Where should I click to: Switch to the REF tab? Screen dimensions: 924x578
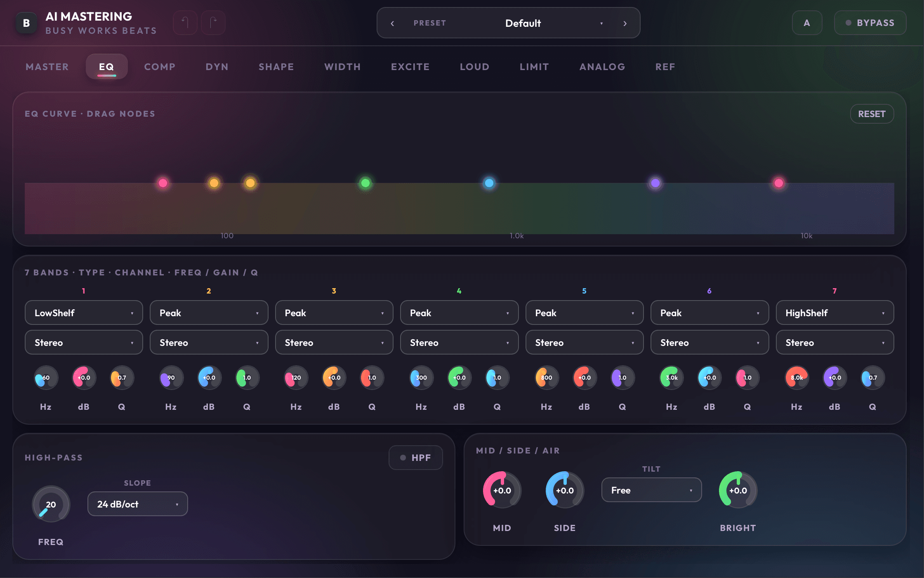pyautogui.click(x=665, y=67)
